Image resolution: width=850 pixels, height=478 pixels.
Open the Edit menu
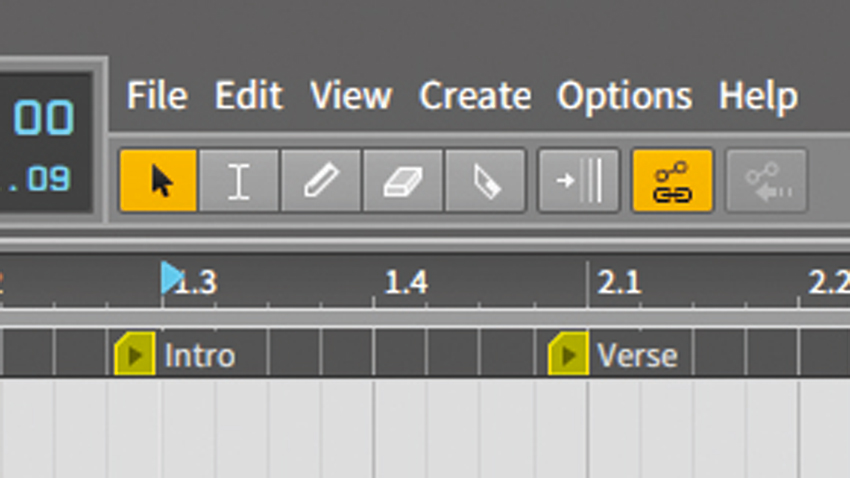[248, 96]
